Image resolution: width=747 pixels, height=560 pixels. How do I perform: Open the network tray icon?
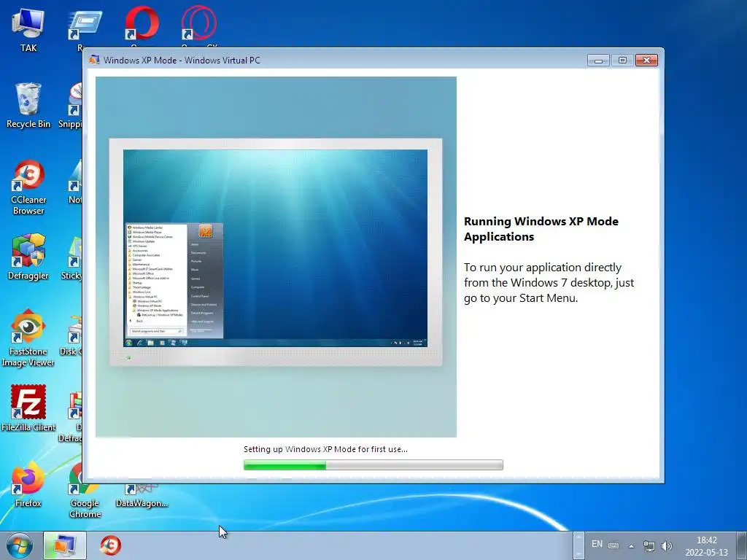pos(649,545)
